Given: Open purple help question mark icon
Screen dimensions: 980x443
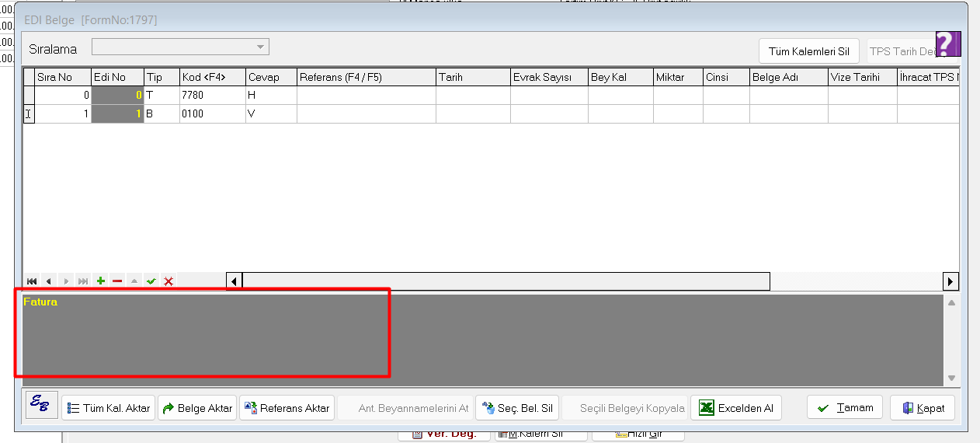Looking at the screenshot, I should (947, 45).
